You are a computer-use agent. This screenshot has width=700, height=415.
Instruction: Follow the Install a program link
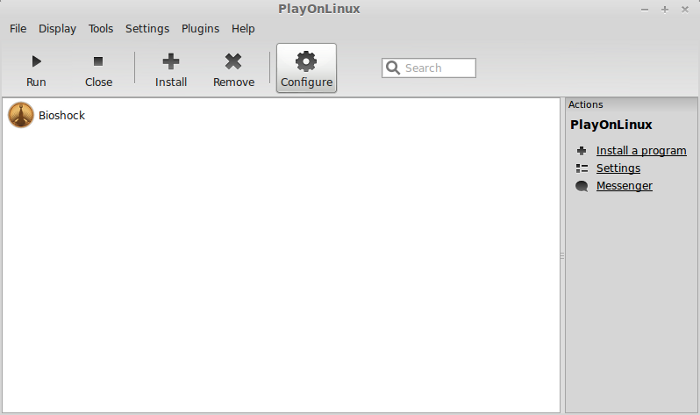click(641, 151)
